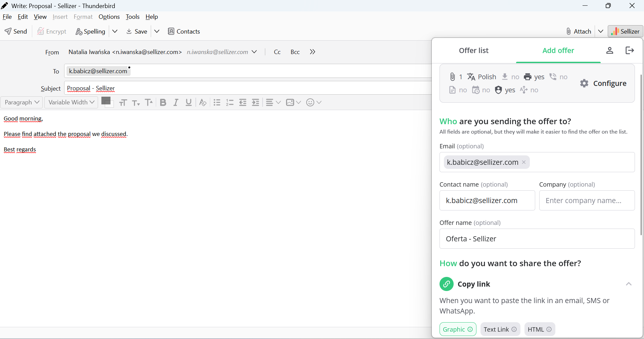Image resolution: width=644 pixels, height=339 pixels.
Task: Select the Graphic link option
Action: coord(458,329)
